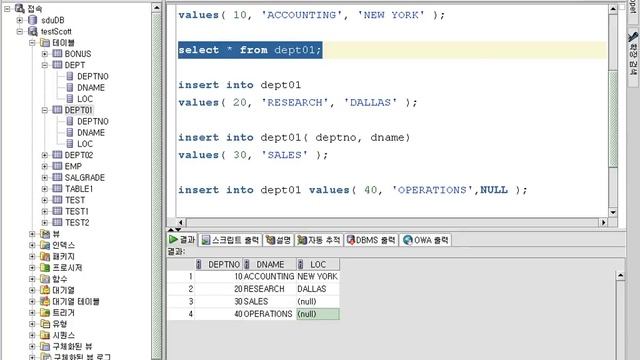The height and width of the screenshot is (360, 640).
Task: Expand the 대기열 queues folder
Action: click(32, 290)
